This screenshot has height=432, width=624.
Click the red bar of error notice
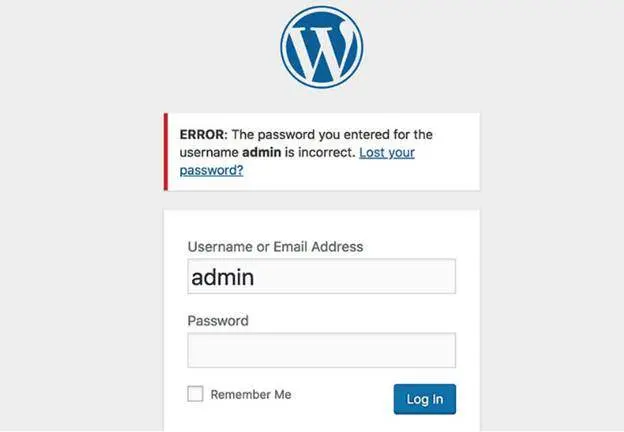click(166, 152)
